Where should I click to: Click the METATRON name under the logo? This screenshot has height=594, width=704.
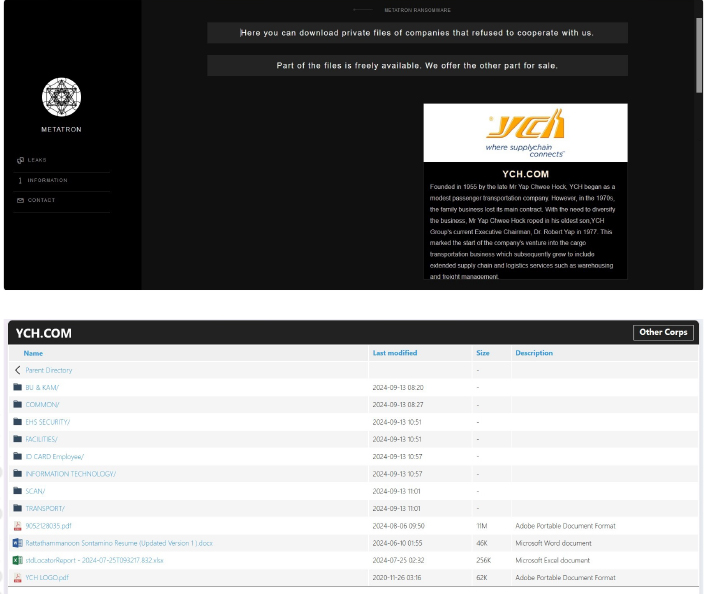pos(62,129)
